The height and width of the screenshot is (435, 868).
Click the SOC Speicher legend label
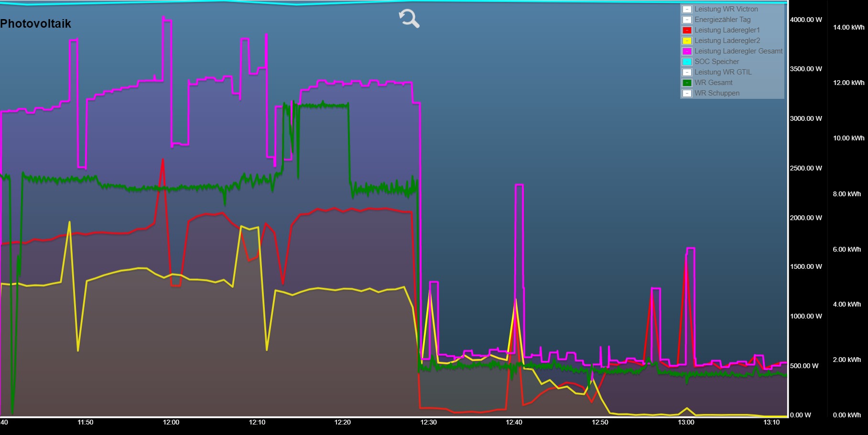716,62
